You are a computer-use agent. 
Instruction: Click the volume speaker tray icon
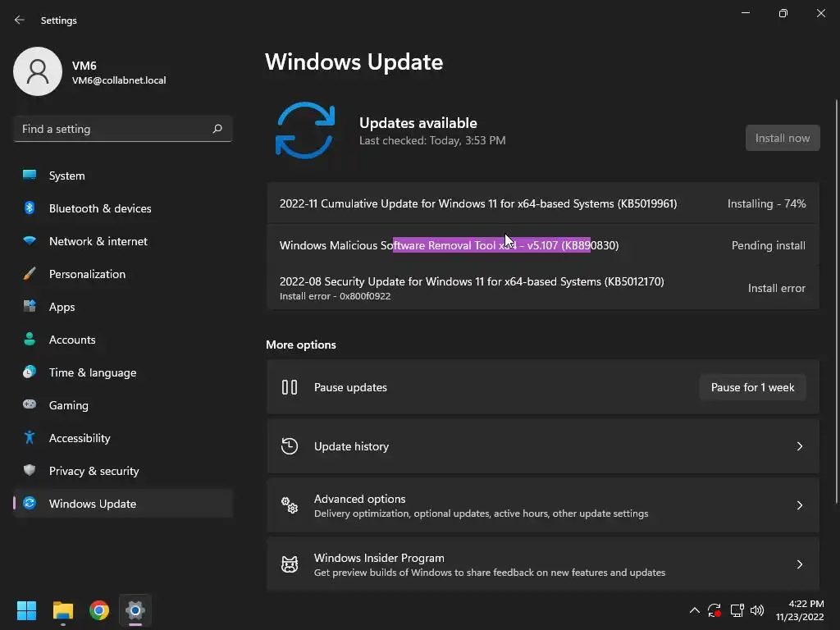[x=757, y=610]
